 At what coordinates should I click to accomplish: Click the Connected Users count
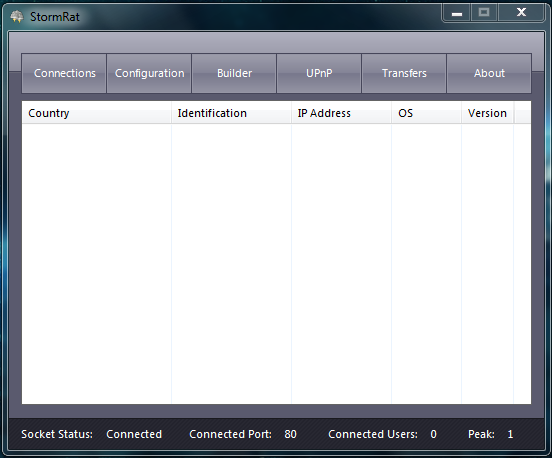(433, 434)
